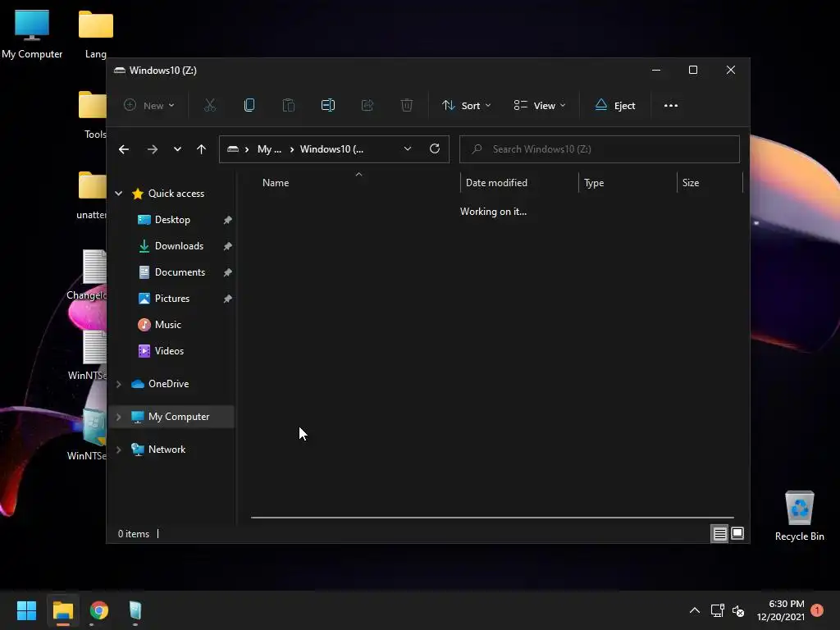Viewport: 840px width, 630px height.
Task: Go forward with the right arrow
Action: pos(152,149)
